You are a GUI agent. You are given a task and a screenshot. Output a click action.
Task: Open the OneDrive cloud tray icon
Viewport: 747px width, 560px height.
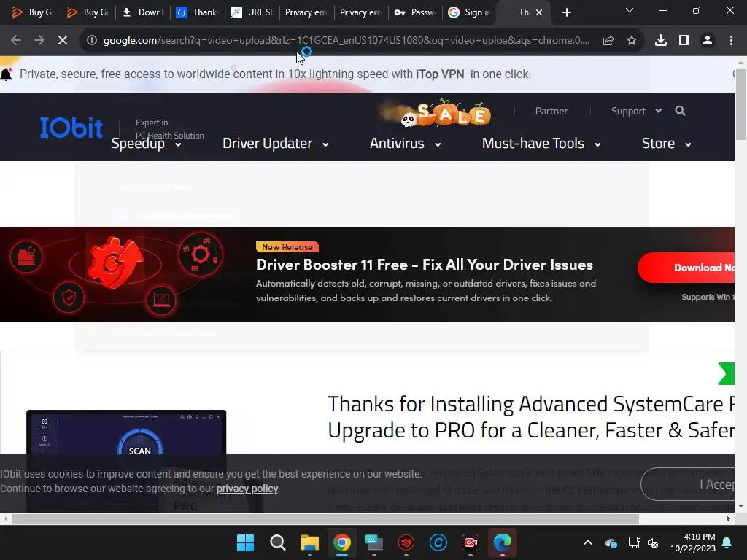[x=611, y=542]
